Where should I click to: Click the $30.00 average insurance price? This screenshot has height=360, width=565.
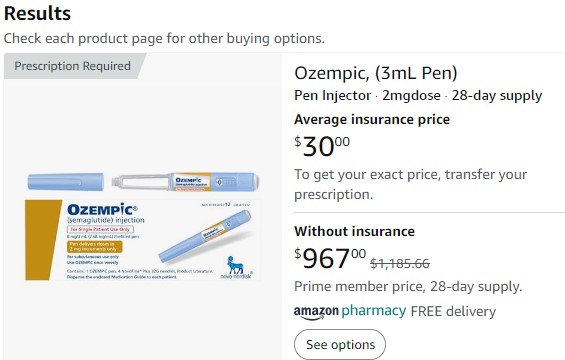tap(322, 146)
